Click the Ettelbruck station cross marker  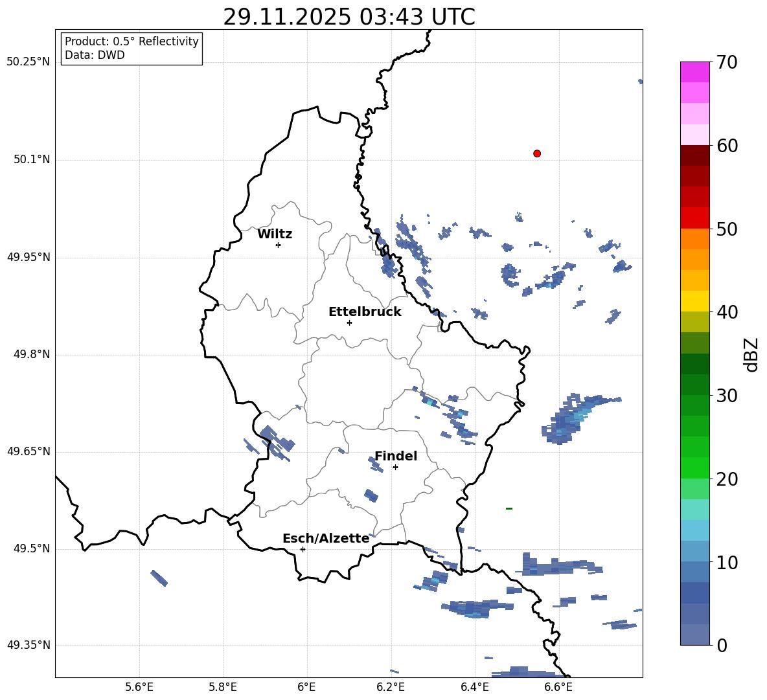349,322
